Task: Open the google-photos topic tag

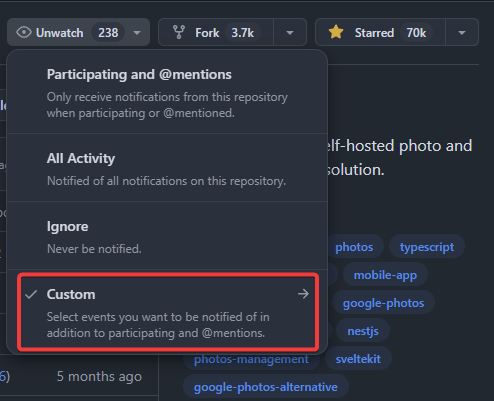Action: 383,303
